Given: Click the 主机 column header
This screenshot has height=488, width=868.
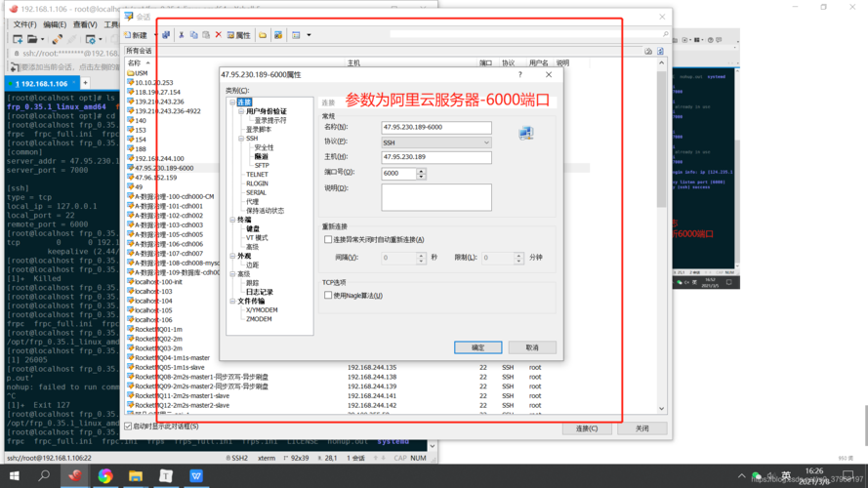Looking at the screenshot, I should pyautogui.click(x=353, y=62).
